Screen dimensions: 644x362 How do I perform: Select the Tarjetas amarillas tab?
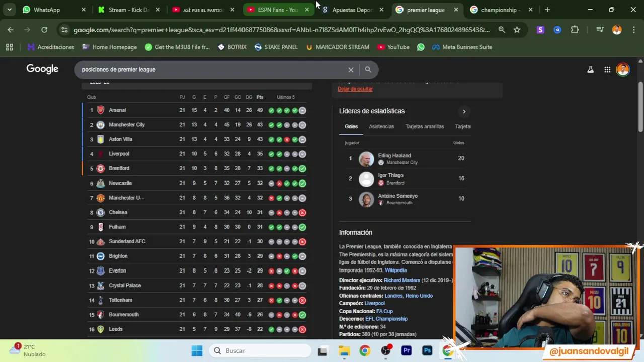tap(425, 126)
